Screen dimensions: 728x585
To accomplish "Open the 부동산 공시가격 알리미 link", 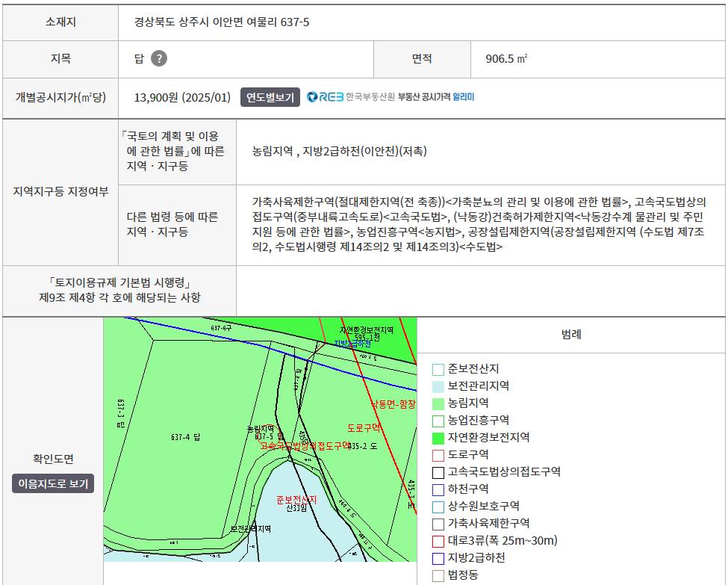I will 436,96.
